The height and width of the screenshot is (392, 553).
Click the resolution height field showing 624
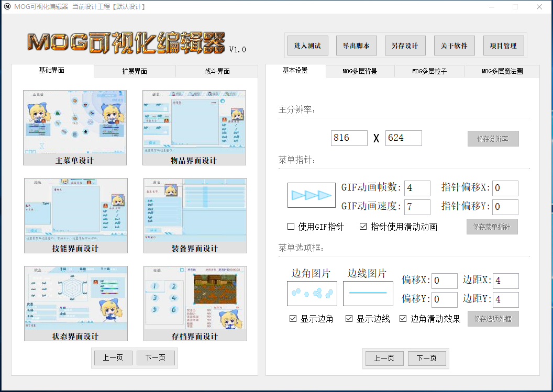(403, 138)
